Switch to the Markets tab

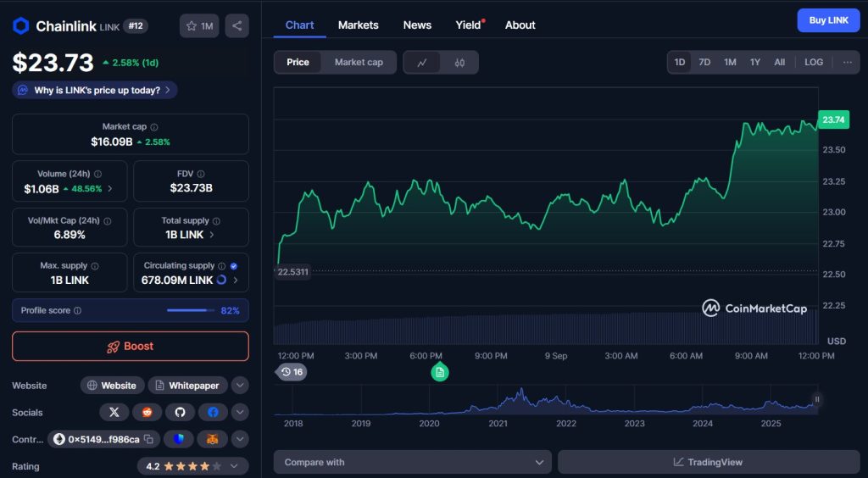pyautogui.click(x=358, y=25)
